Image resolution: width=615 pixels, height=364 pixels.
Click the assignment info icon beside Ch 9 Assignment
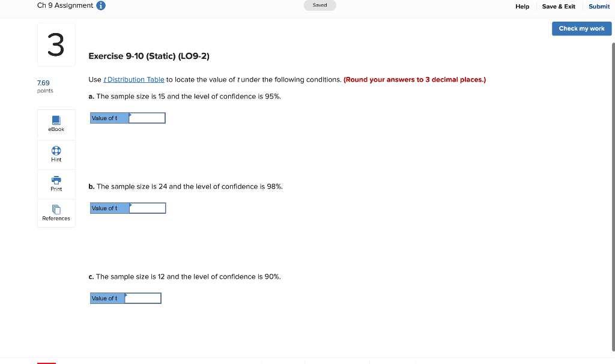click(x=100, y=5)
